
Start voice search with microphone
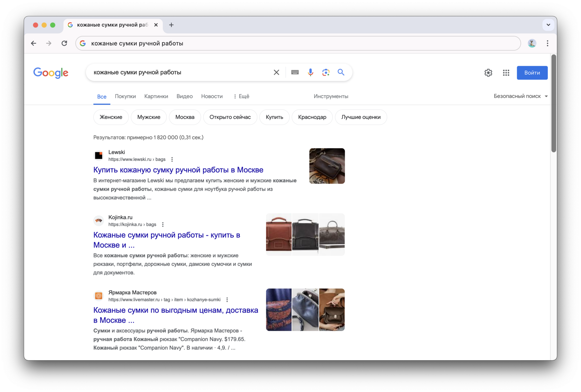pyautogui.click(x=311, y=72)
